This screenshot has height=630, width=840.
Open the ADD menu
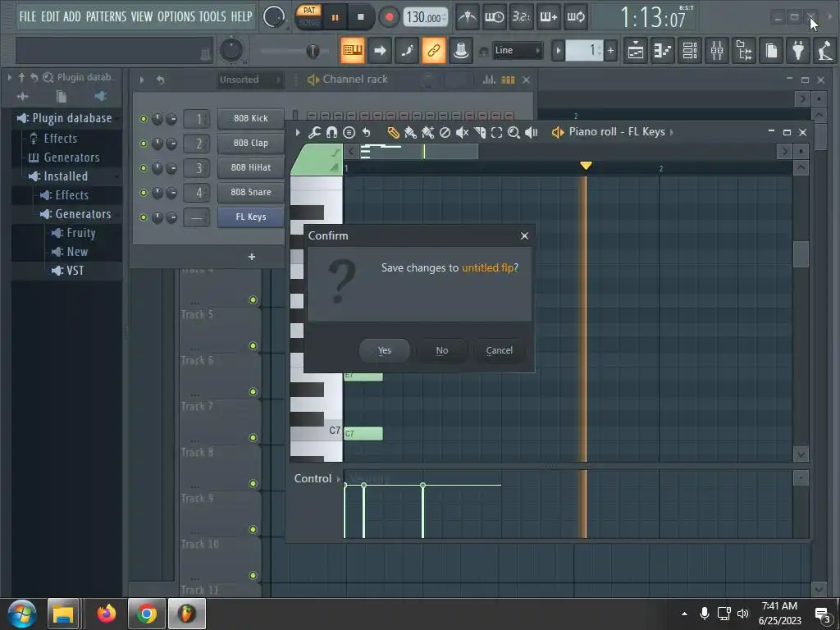[72, 16]
